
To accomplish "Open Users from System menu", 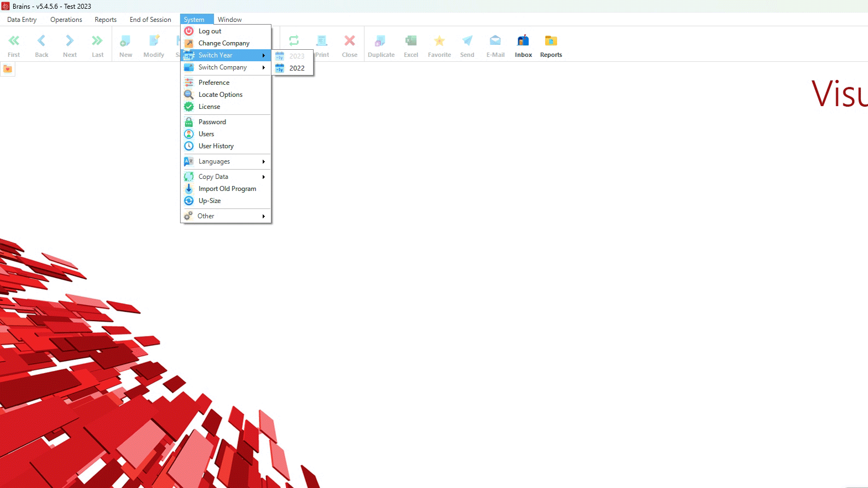I will (226, 134).
